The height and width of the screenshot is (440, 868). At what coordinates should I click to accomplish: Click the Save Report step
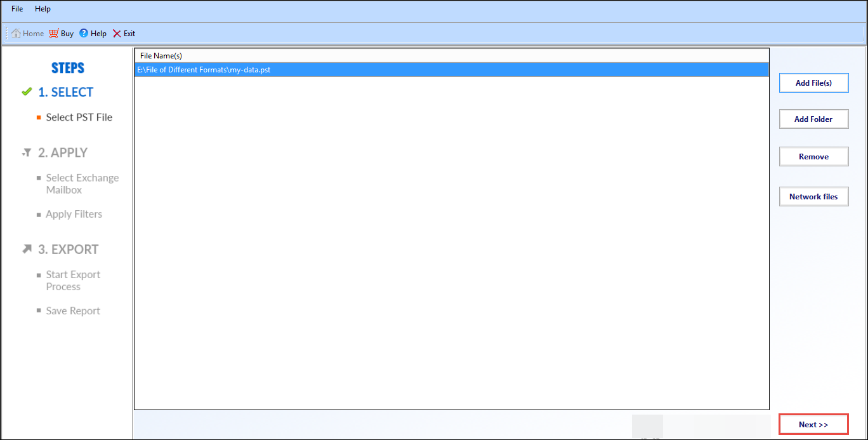[73, 311]
